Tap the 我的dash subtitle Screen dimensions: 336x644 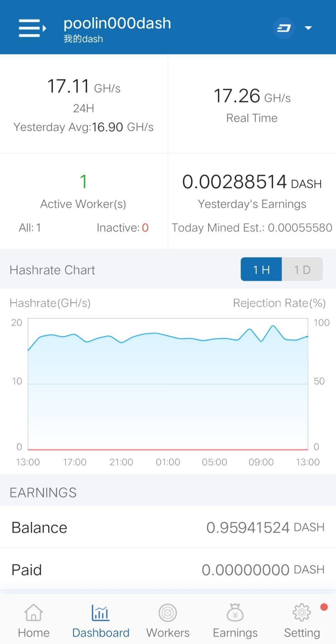coord(83,39)
